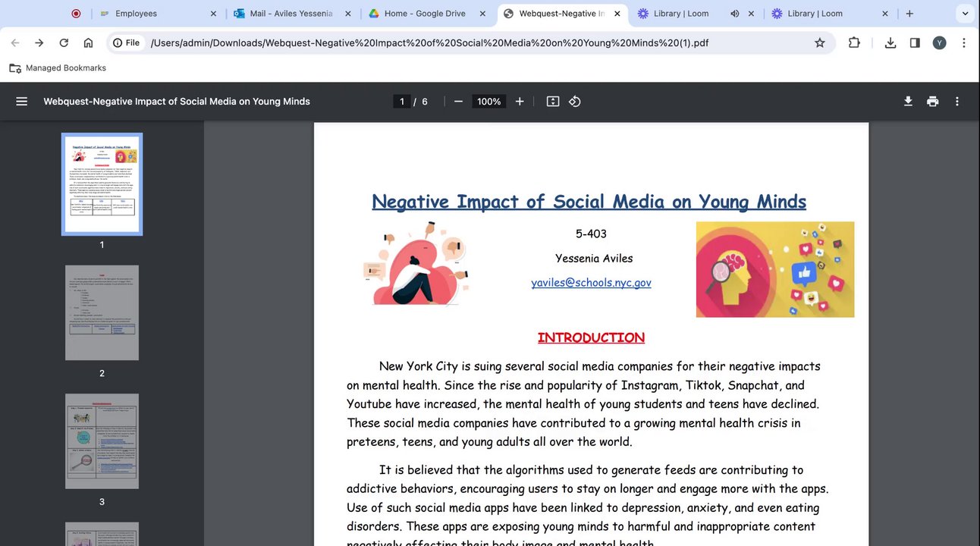Close the Mail - Aviles Yessenia tab
The width and height of the screenshot is (980, 546).
point(347,14)
